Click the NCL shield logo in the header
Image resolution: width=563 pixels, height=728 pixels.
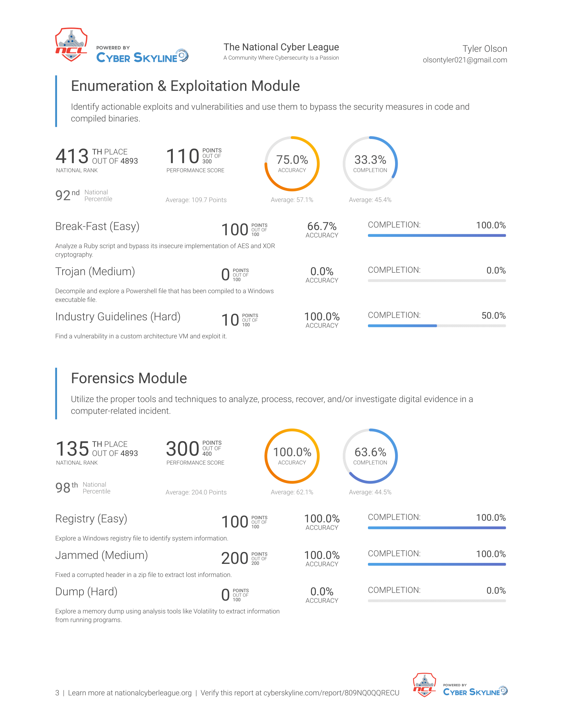(71, 45)
